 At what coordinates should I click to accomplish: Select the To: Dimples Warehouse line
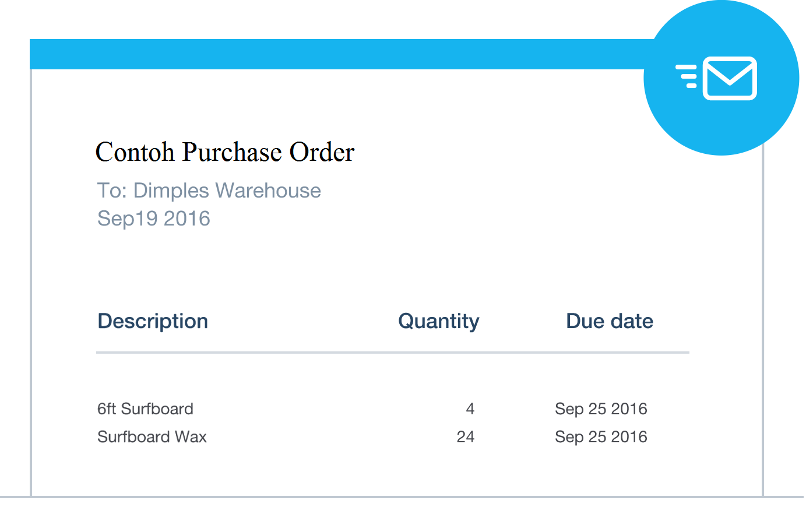click(209, 191)
